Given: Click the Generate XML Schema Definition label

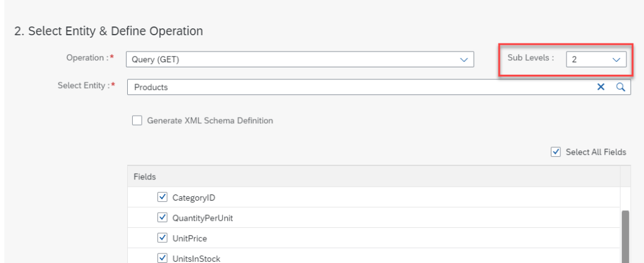Looking at the screenshot, I should coord(210,120).
